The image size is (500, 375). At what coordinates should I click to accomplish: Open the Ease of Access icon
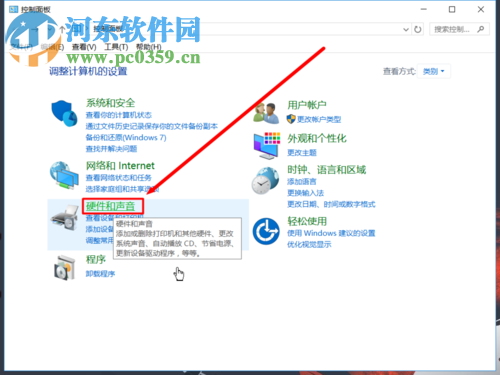266,231
